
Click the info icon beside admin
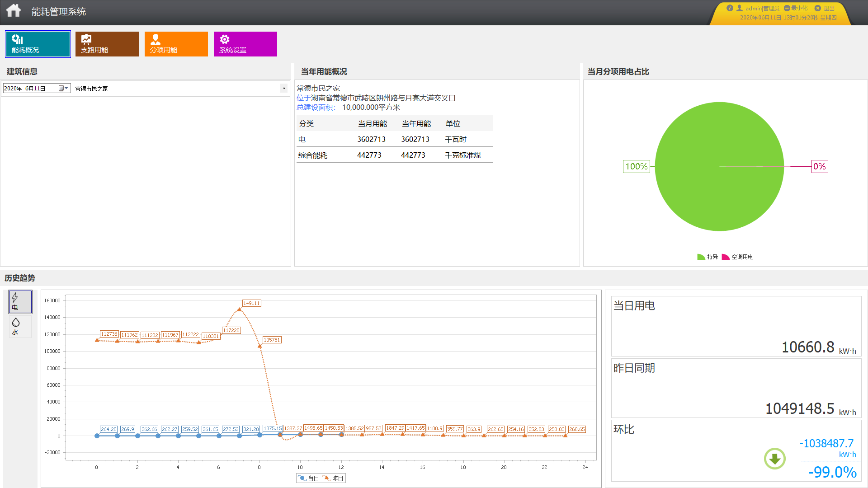(730, 8)
